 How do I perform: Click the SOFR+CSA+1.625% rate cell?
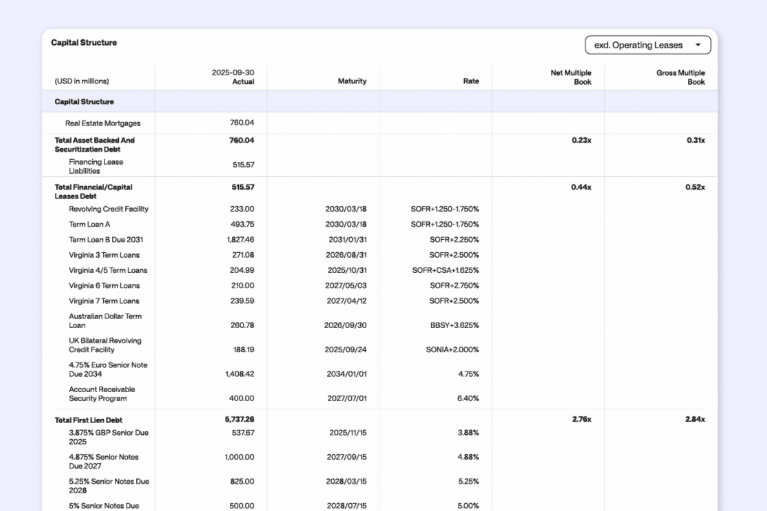coord(445,270)
